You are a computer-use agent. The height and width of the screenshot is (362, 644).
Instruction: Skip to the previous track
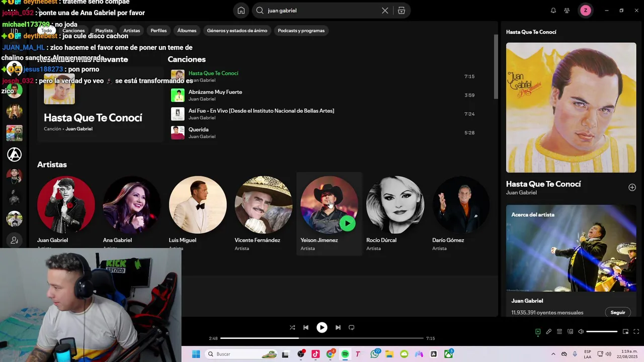coord(306,327)
